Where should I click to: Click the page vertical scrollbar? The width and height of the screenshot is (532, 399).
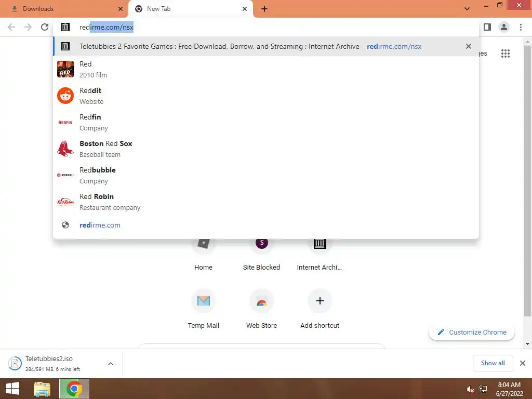pyautogui.click(x=527, y=181)
